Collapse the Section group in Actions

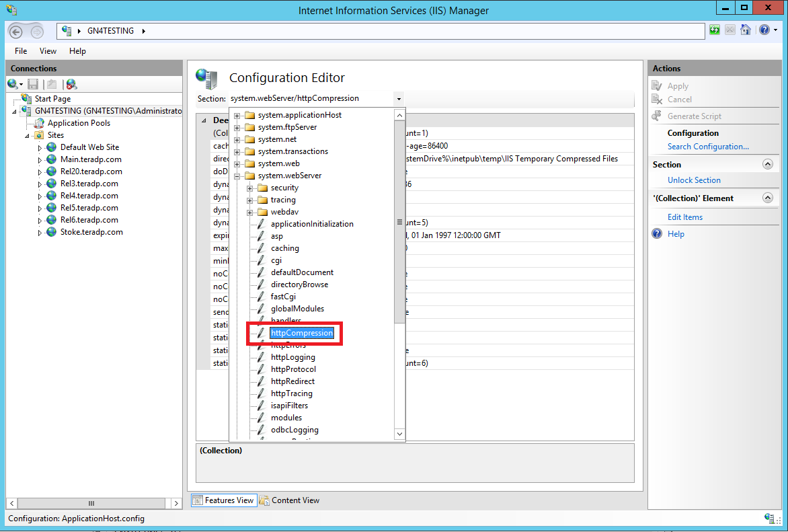(767, 164)
